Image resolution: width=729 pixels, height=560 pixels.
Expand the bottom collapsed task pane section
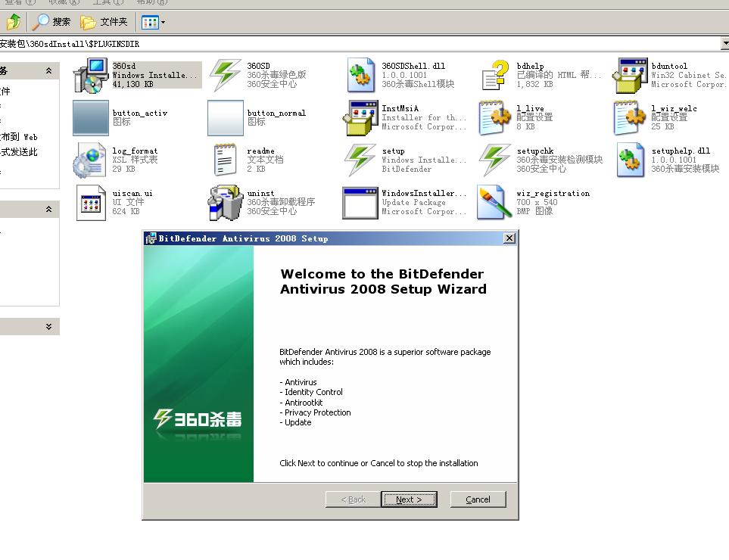click(48, 326)
